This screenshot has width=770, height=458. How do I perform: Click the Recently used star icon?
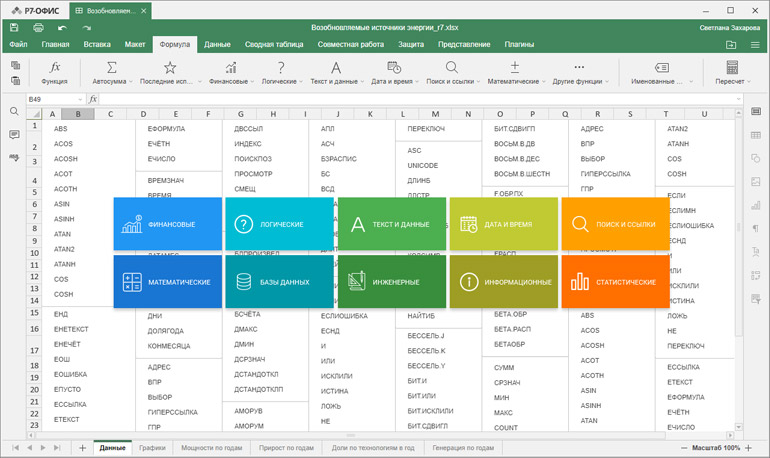click(169, 68)
